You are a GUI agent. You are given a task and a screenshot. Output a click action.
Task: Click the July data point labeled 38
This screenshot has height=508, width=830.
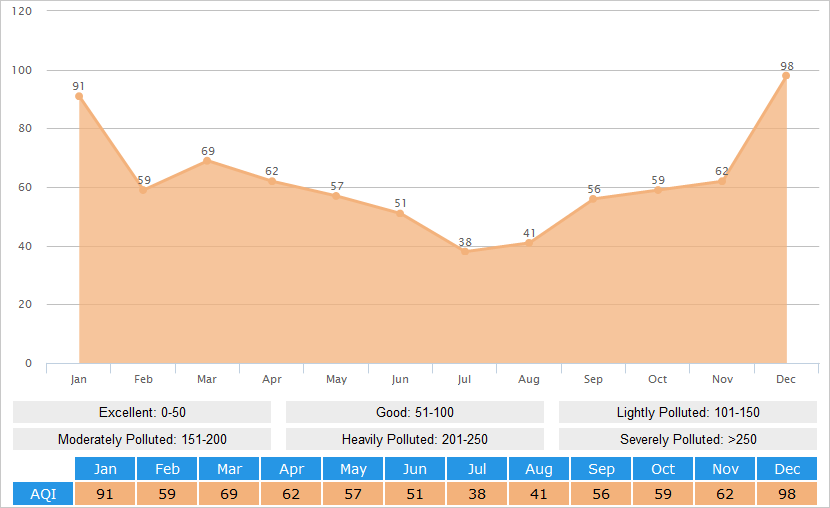click(465, 252)
